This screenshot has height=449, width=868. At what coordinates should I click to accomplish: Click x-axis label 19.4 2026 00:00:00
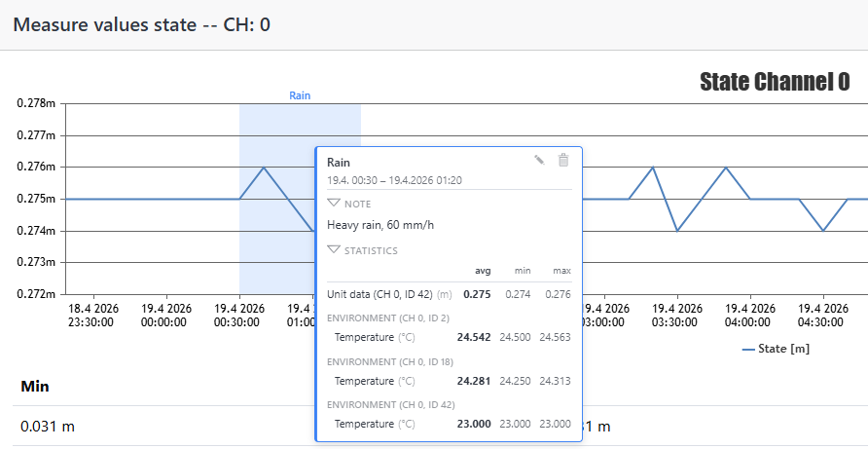pos(166,315)
